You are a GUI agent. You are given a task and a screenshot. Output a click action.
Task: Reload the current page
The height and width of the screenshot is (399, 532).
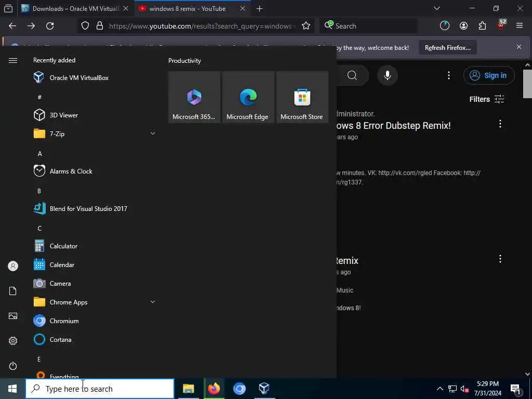tap(50, 26)
